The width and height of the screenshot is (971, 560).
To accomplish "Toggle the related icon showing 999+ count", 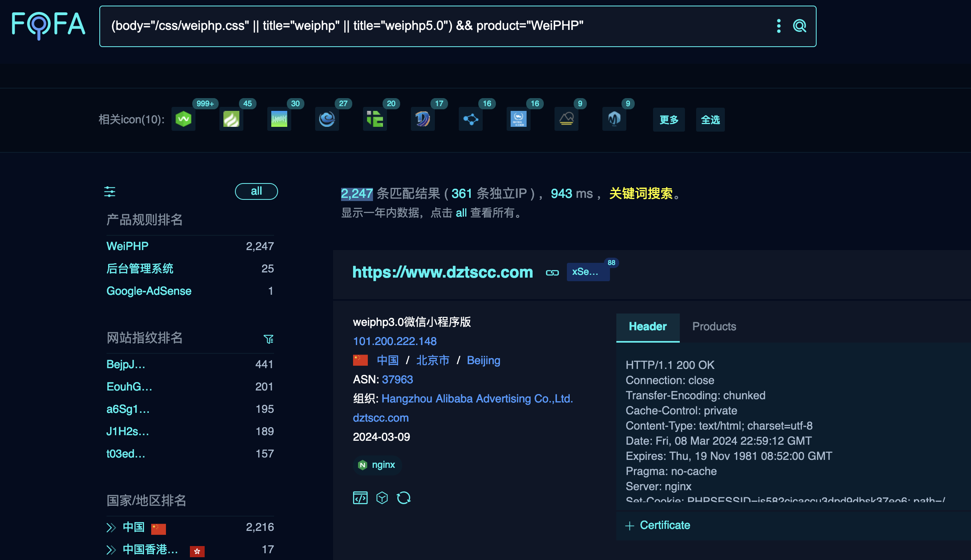I will pos(183,118).
